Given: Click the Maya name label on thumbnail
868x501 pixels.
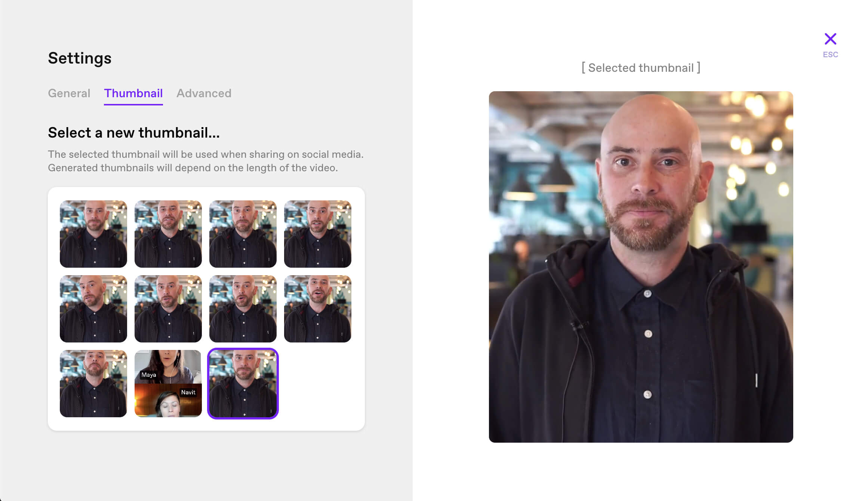Looking at the screenshot, I should 149,375.
